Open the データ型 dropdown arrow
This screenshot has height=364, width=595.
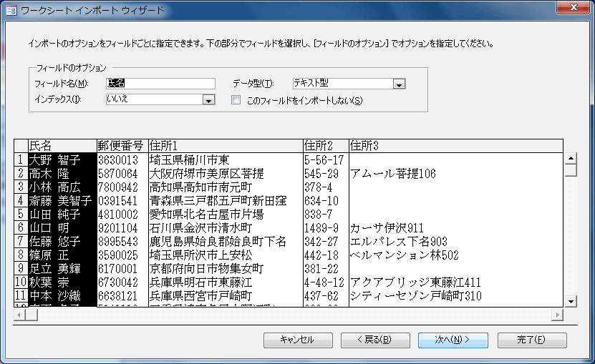click(399, 84)
